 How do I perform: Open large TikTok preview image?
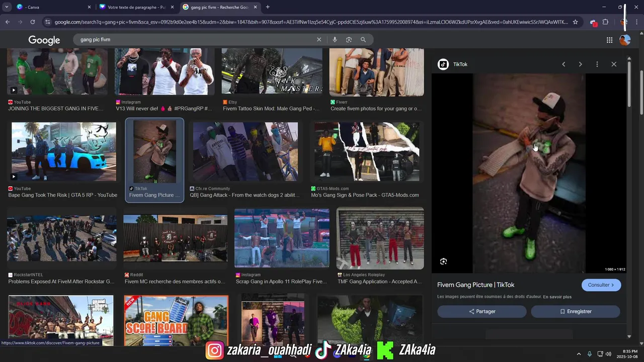(529, 173)
